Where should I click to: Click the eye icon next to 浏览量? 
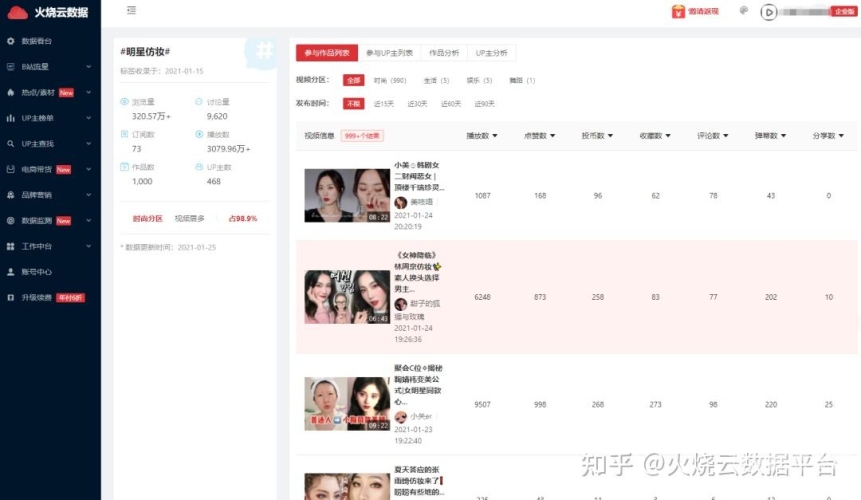tap(125, 102)
